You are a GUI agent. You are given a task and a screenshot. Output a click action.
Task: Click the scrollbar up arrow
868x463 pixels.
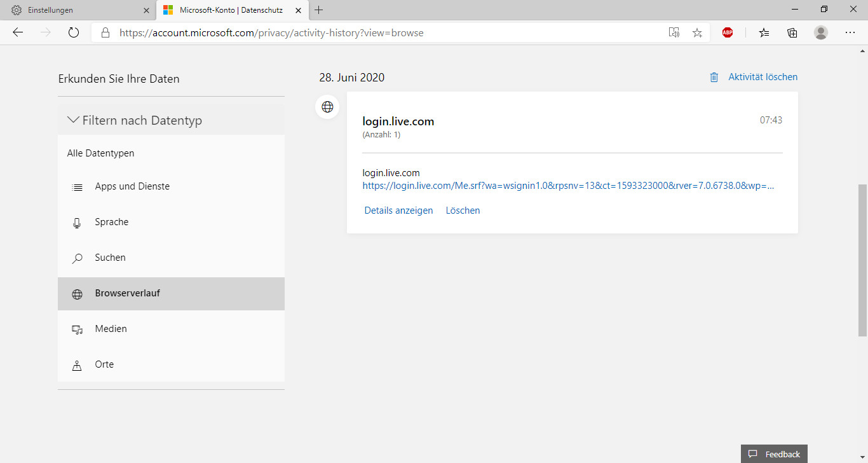point(862,51)
